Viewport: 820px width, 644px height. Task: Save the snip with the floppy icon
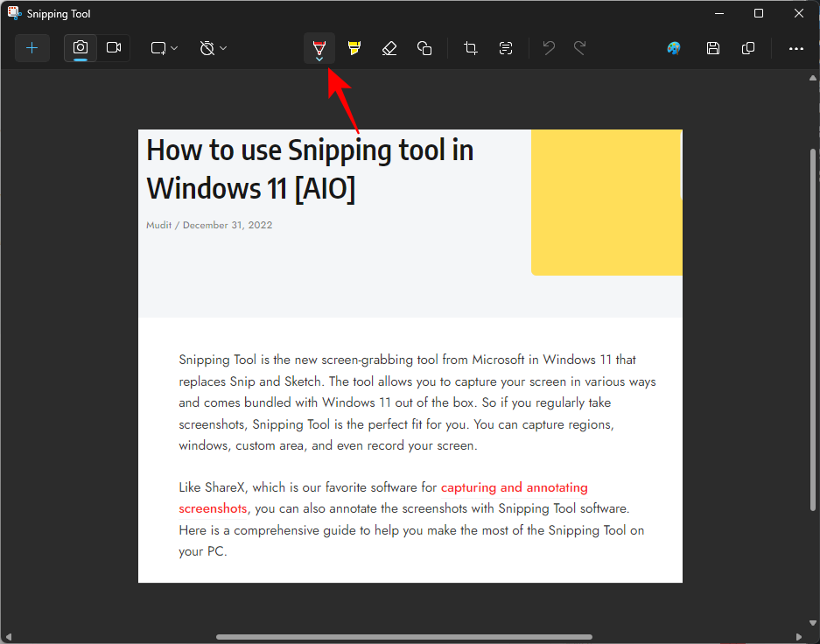712,48
